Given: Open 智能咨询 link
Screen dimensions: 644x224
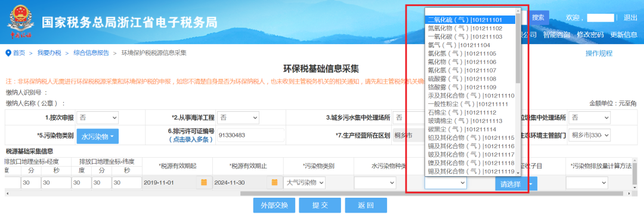Looking at the screenshot, I should (556, 35).
